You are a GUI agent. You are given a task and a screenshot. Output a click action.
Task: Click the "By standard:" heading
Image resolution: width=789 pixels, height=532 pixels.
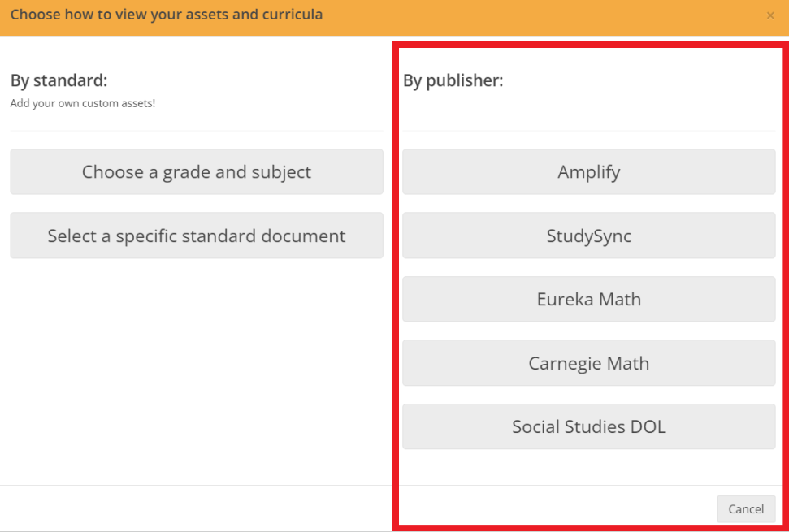[x=59, y=80]
